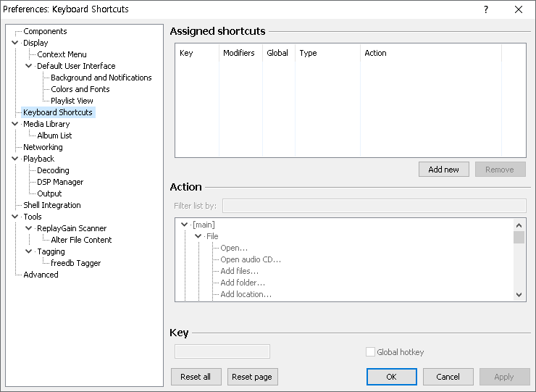Click the action list scroll-down arrow
Image resolution: width=536 pixels, height=392 pixels.
pyautogui.click(x=519, y=294)
